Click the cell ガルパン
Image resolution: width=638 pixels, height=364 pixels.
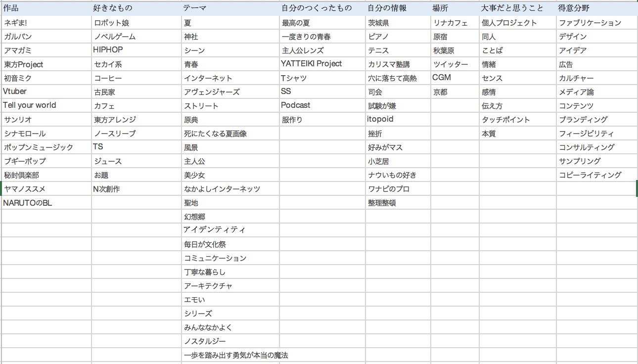pos(46,37)
